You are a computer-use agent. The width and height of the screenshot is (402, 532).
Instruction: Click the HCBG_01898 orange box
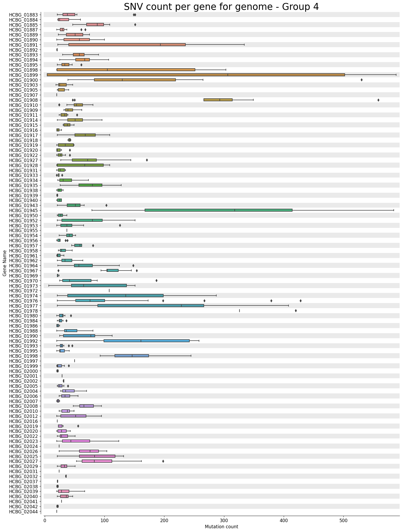[126, 70]
